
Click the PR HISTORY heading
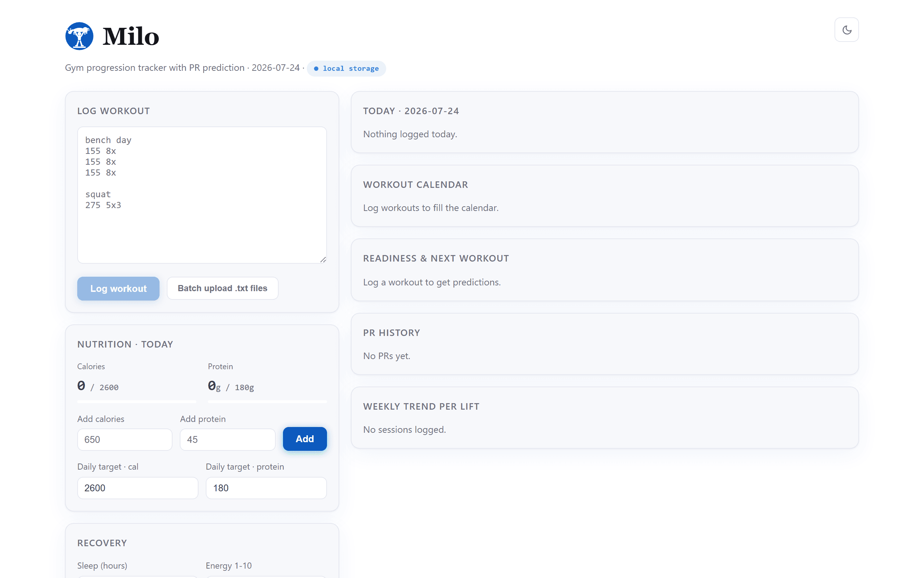click(x=391, y=333)
